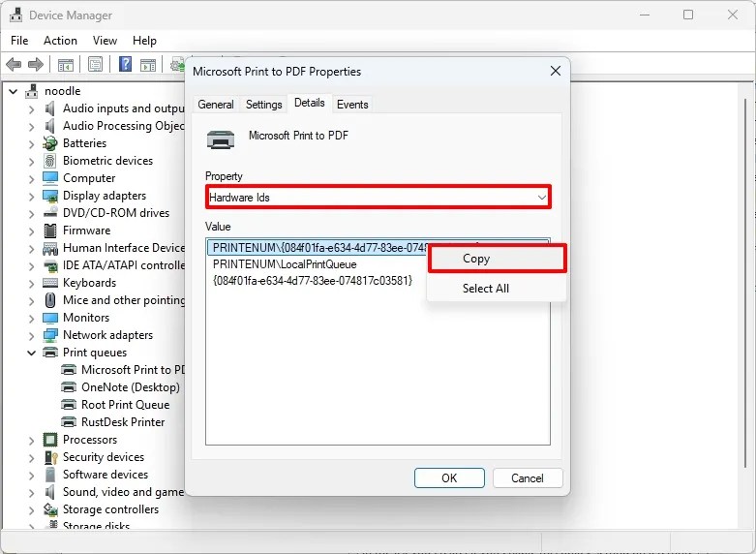The width and height of the screenshot is (756, 554).
Task: Toggle Show/Hide Action Pane toolbar icon
Action: click(148, 64)
